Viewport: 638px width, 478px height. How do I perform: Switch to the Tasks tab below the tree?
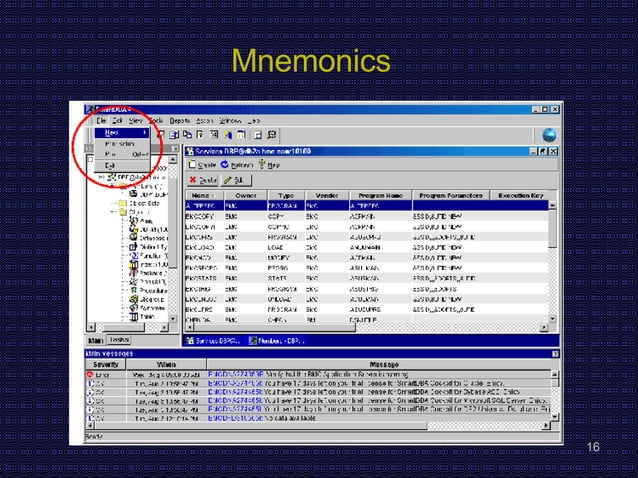click(x=119, y=340)
